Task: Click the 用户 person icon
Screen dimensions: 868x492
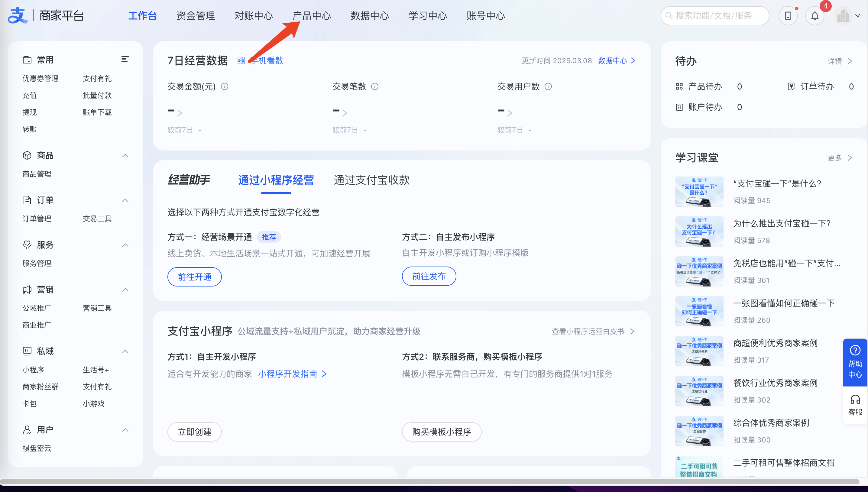Action: pos(27,429)
